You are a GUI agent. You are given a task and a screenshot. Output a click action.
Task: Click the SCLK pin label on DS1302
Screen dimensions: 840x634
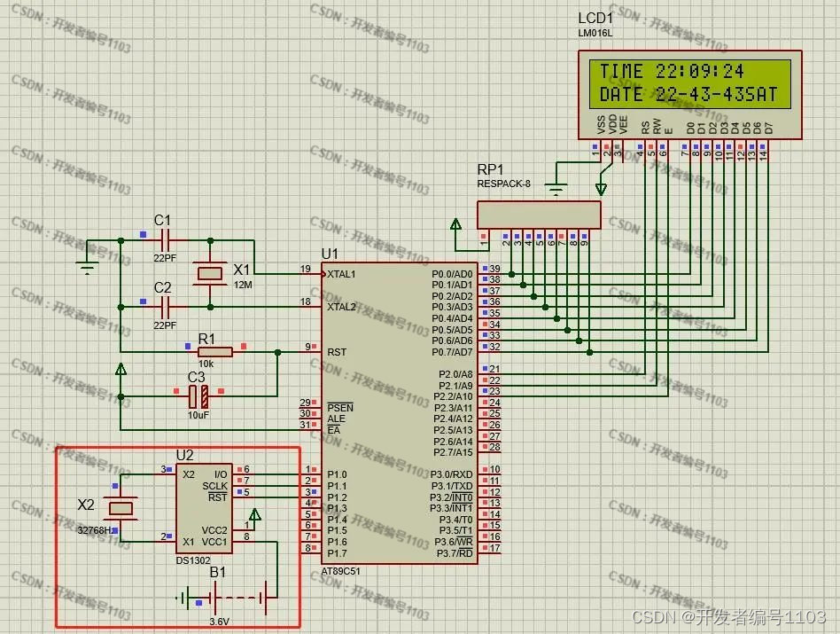click(x=214, y=486)
